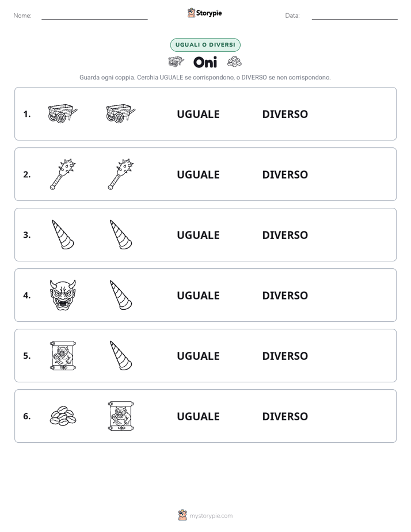Click the Storypie logo at the top
Viewport: 411px width, 532px height.
204,13
